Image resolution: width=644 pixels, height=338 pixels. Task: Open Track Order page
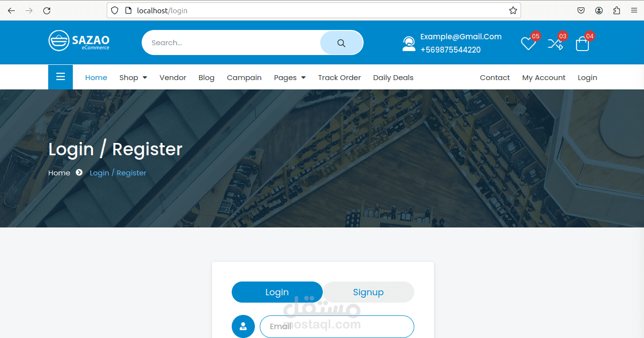pyautogui.click(x=339, y=78)
